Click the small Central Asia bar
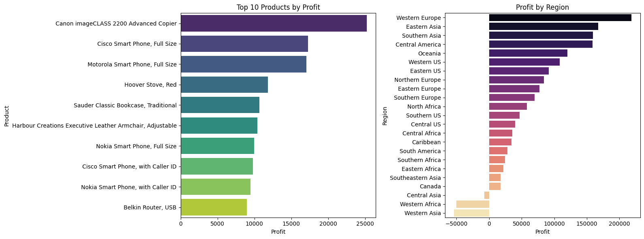The width and height of the screenshot is (644, 239). [487, 195]
